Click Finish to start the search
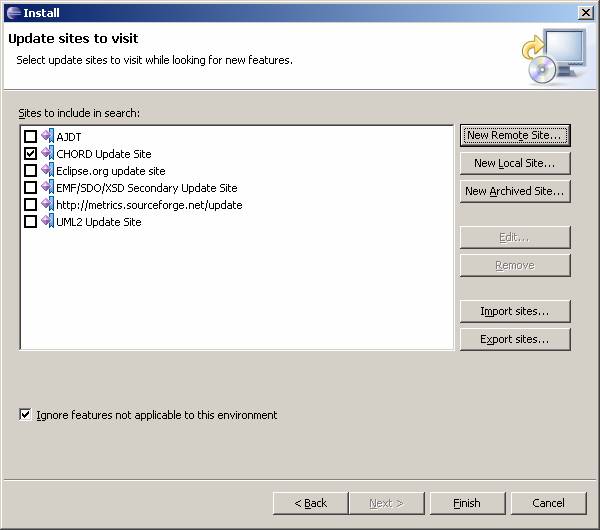The width and height of the screenshot is (600, 530). pyautogui.click(x=466, y=503)
